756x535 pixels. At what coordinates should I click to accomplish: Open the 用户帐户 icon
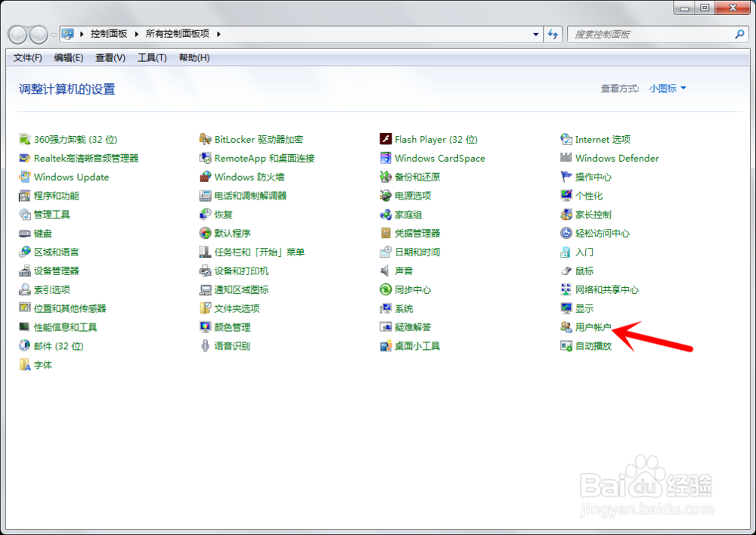tap(566, 327)
